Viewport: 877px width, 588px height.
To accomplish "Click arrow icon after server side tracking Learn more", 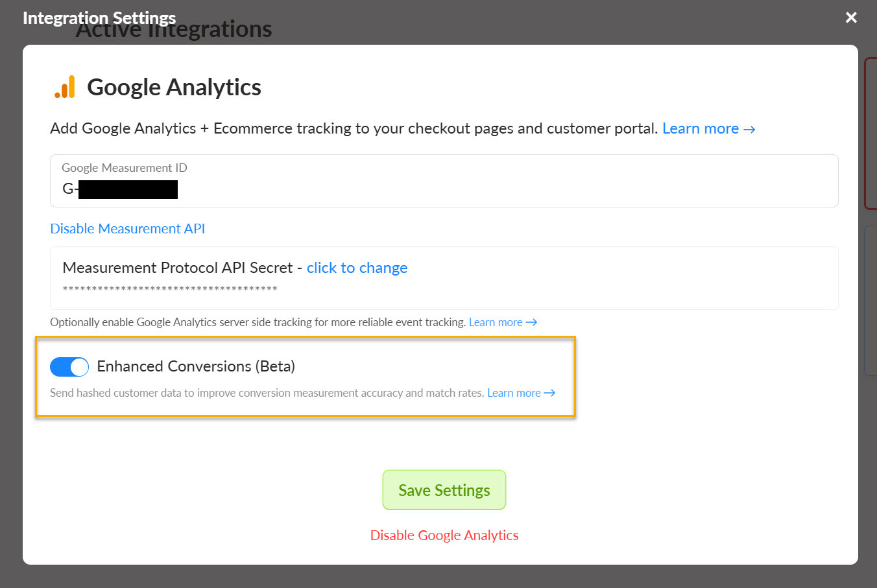I will click(531, 322).
